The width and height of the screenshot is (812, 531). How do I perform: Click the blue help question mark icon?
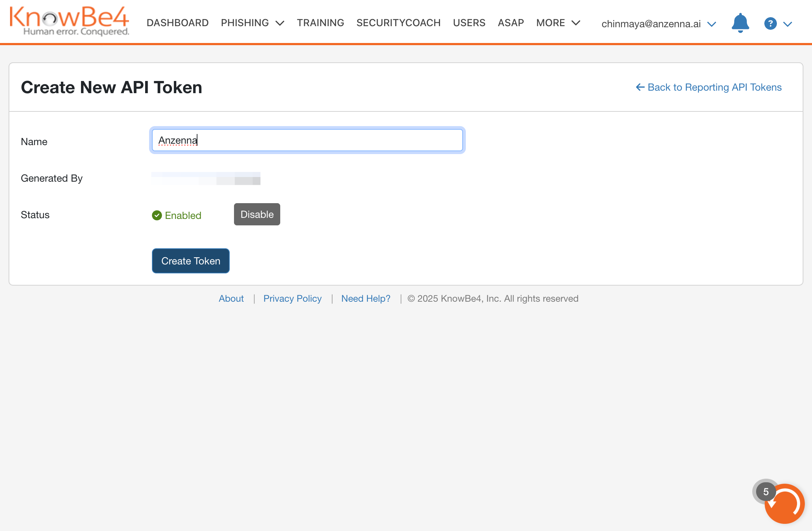click(770, 24)
